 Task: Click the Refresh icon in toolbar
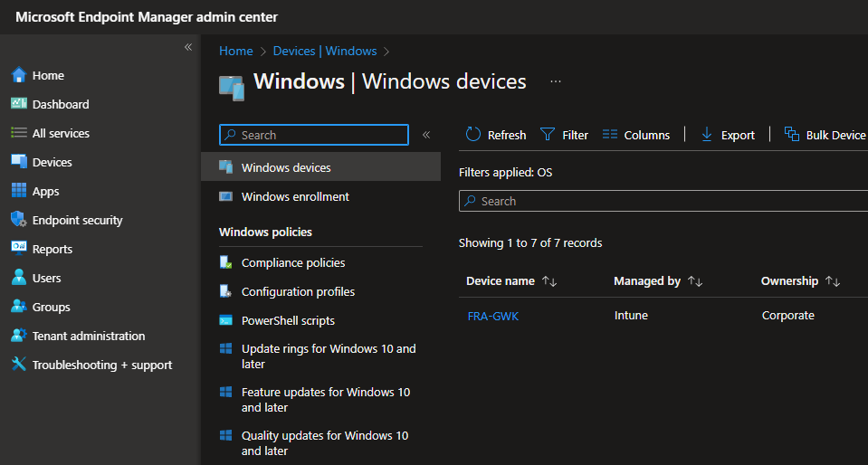473,135
